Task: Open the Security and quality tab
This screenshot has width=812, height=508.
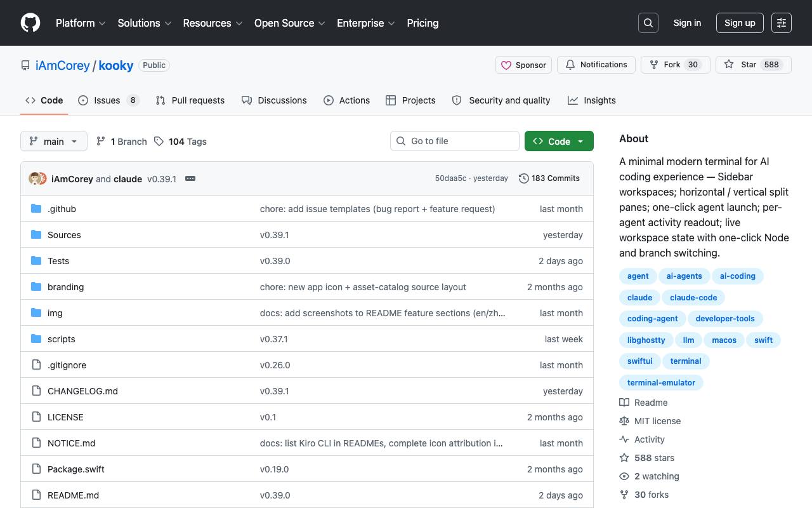Action: (x=501, y=100)
